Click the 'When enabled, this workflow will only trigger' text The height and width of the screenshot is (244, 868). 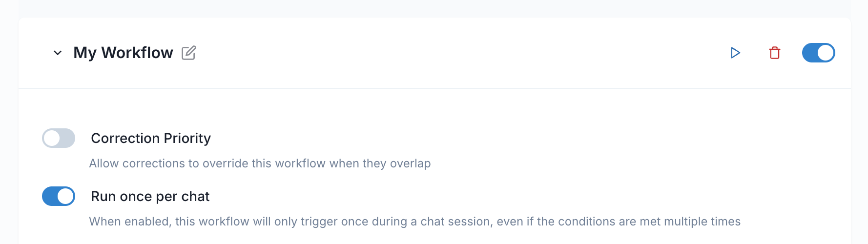414,222
